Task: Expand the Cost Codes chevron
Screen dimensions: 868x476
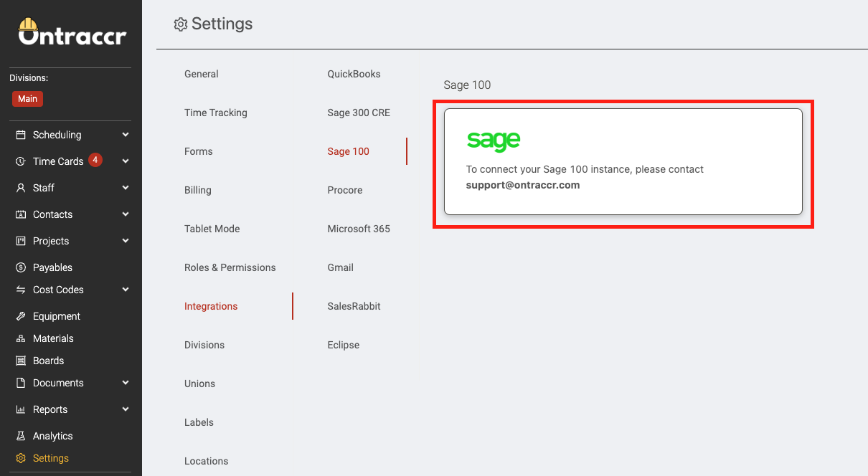Action: click(x=126, y=290)
